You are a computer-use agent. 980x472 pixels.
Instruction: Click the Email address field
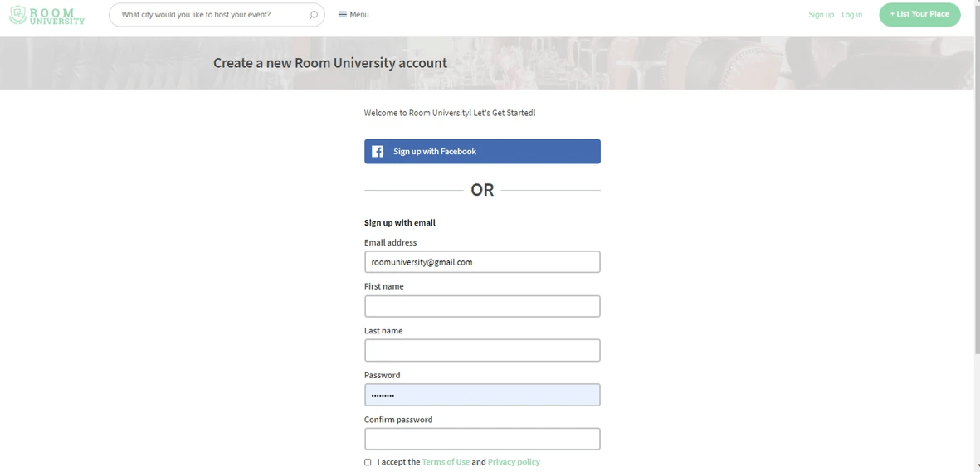coord(482,262)
